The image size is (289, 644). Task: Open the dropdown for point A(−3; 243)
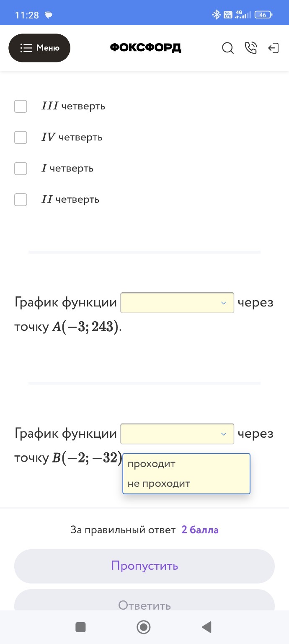pyautogui.click(x=177, y=302)
